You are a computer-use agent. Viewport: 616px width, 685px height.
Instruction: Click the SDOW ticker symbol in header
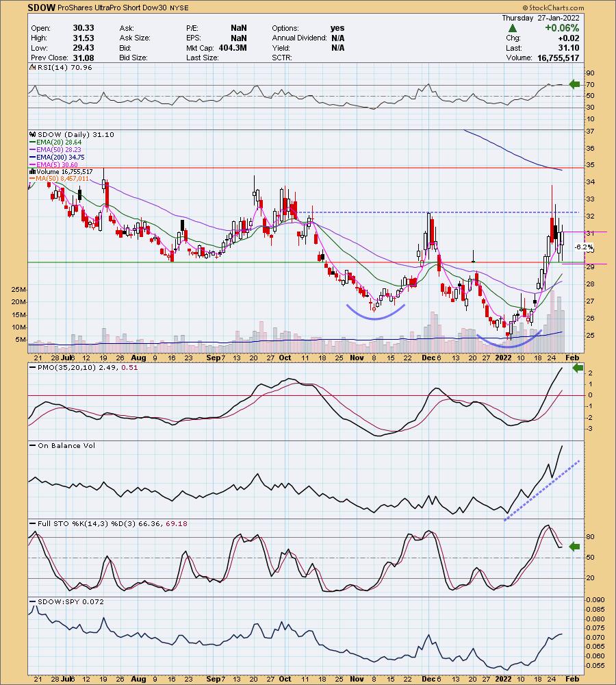pyautogui.click(x=42, y=8)
